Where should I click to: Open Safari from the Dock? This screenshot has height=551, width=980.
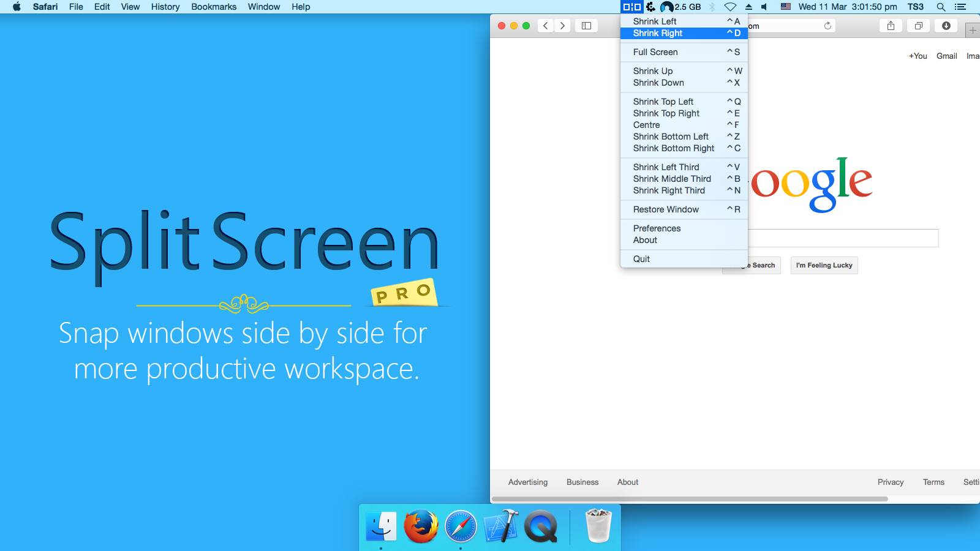(461, 526)
